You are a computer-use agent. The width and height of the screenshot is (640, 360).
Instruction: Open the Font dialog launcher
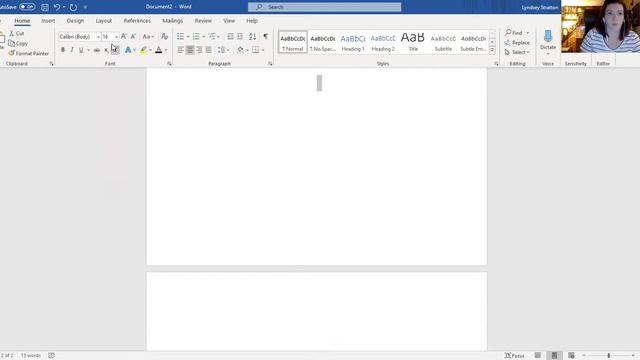pyautogui.click(x=169, y=64)
